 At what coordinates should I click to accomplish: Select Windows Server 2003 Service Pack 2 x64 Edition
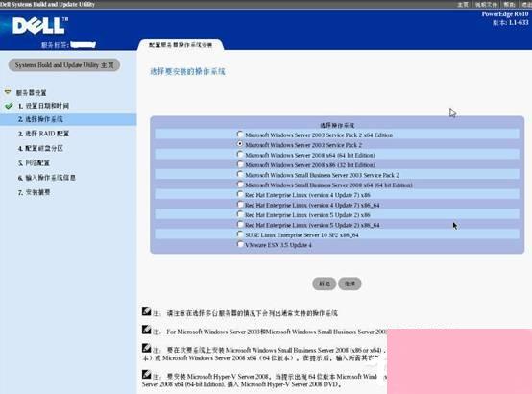point(240,135)
